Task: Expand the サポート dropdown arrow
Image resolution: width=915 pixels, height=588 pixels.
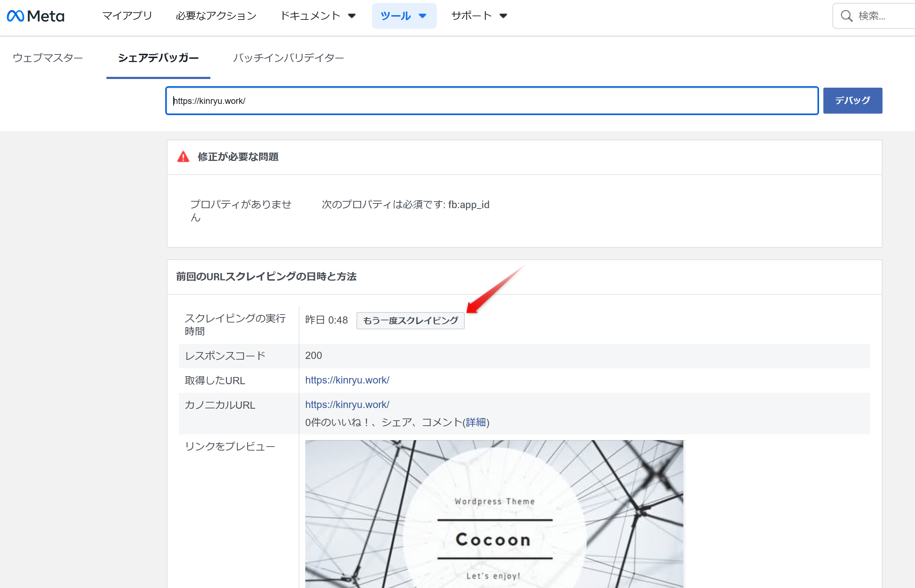Action: point(503,16)
